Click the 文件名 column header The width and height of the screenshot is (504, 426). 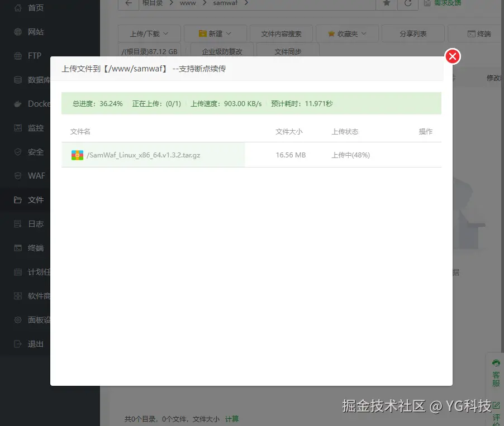coord(80,131)
